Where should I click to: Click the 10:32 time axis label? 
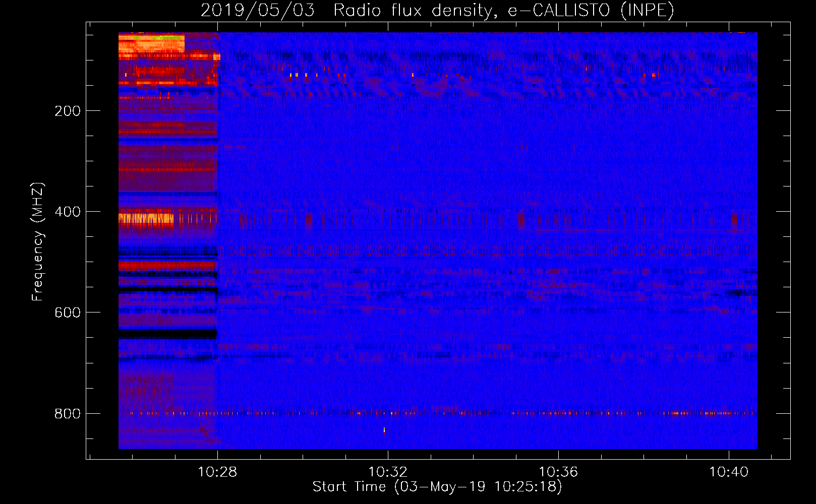[388, 472]
